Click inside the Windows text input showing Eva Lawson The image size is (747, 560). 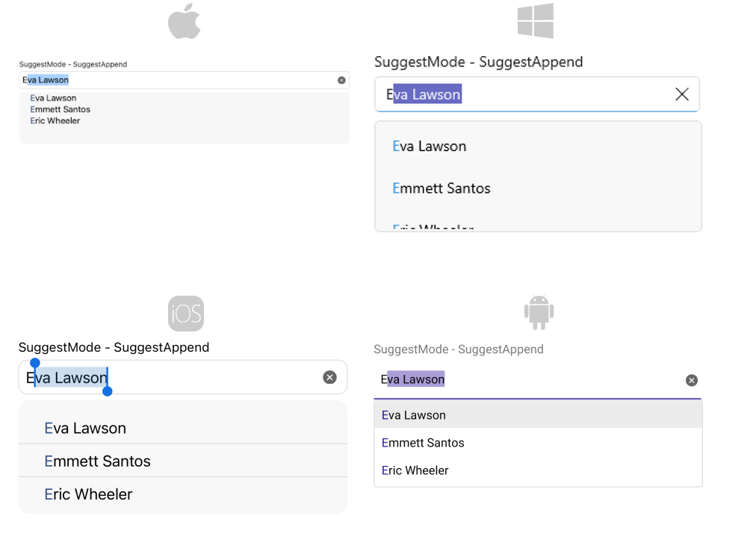523,94
